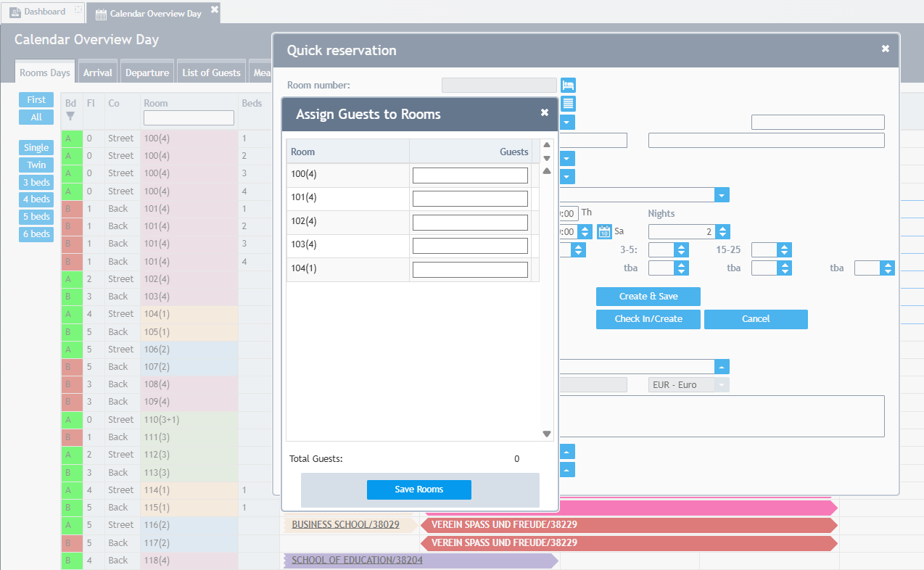The image size is (924, 570).
Task: Switch to the Arrival tab
Action: [x=97, y=73]
